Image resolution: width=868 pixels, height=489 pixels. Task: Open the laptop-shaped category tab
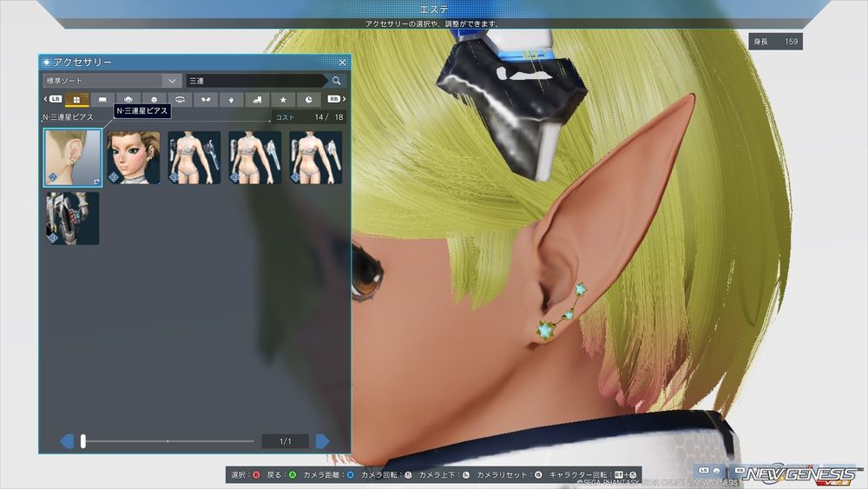point(102,100)
